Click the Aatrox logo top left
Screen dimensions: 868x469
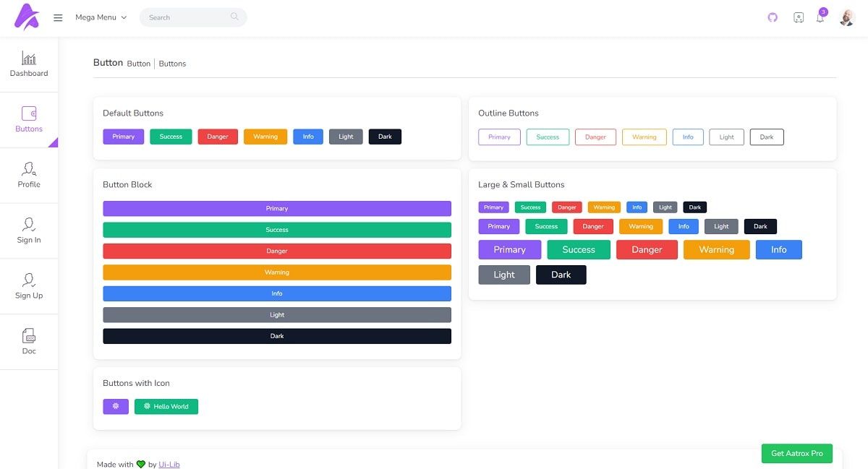click(x=26, y=17)
